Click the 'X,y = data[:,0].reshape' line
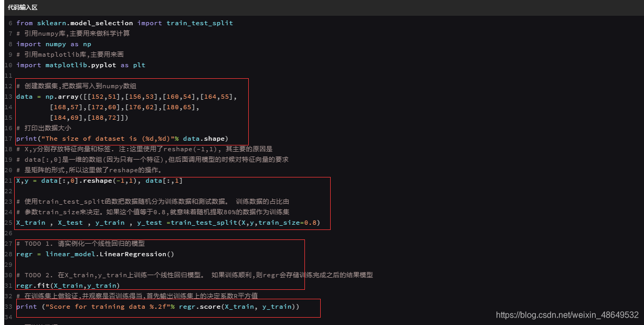Viewport: 644px width, 325px height. tap(99, 181)
